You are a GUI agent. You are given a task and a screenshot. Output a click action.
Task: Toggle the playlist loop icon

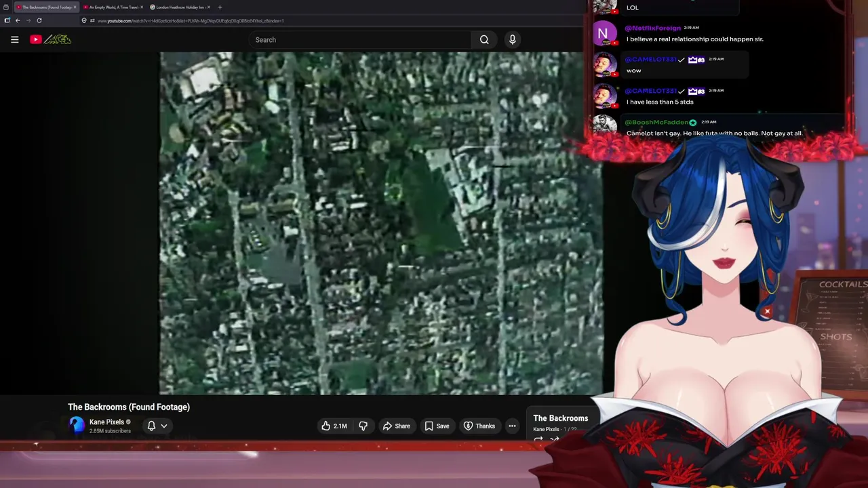point(538,439)
